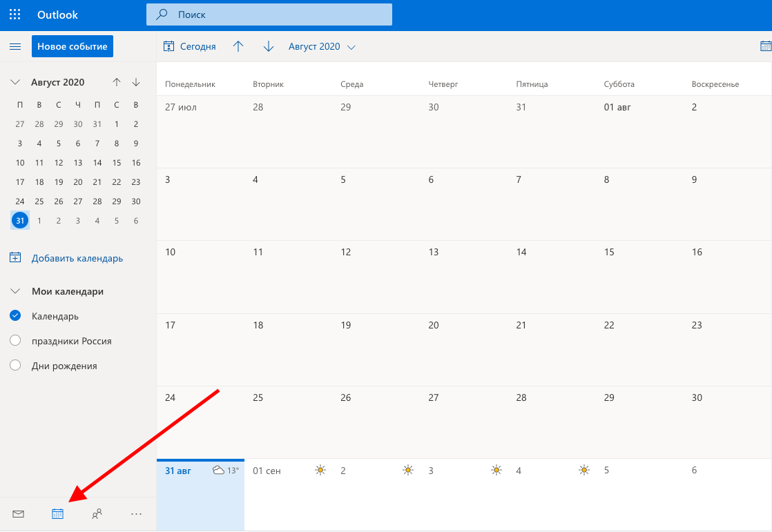
Task: Click the sun weather icon on September 3
Action: tap(496, 470)
